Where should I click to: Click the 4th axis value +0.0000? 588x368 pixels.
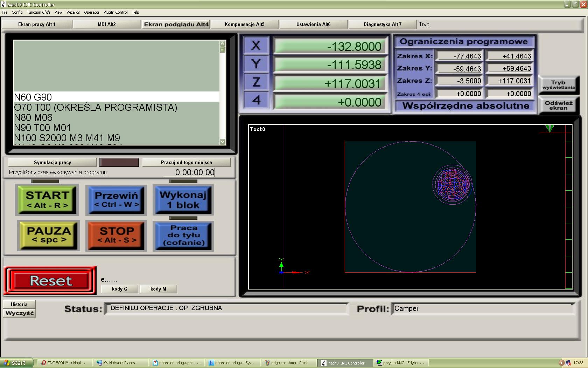(330, 102)
